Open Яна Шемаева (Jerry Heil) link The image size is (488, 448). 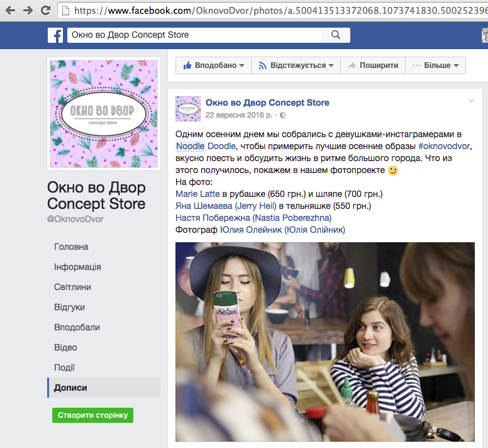coord(226,206)
